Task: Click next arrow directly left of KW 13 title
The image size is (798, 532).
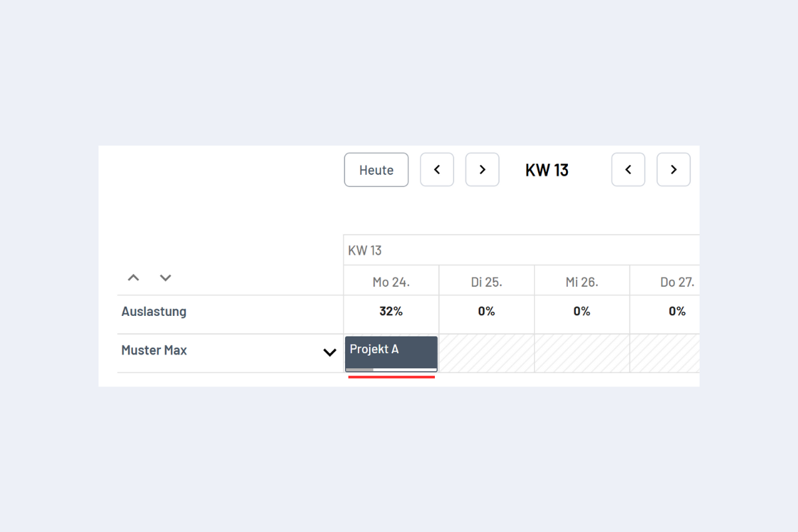Action: 482,170
